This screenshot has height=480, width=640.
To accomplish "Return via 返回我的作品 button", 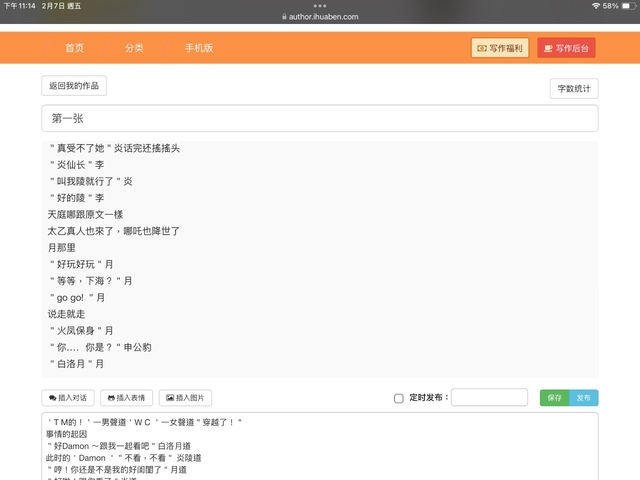I will coord(74,86).
